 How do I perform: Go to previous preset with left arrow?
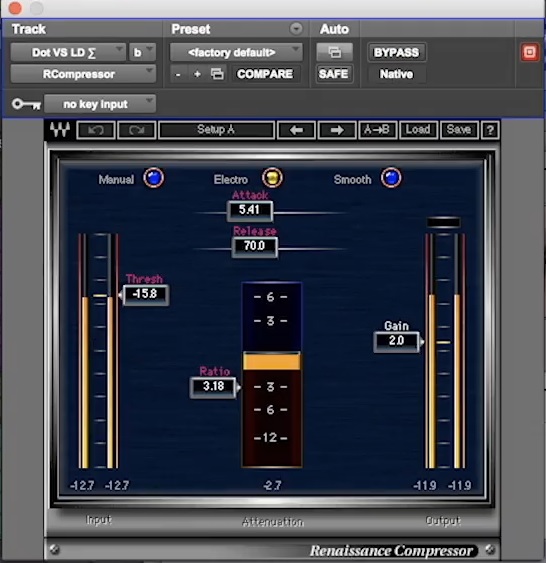(297, 130)
